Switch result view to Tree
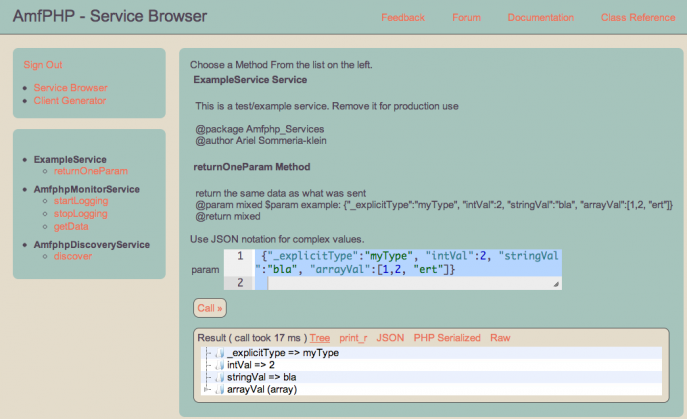Image resolution: width=687 pixels, height=419 pixels. click(320, 338)
